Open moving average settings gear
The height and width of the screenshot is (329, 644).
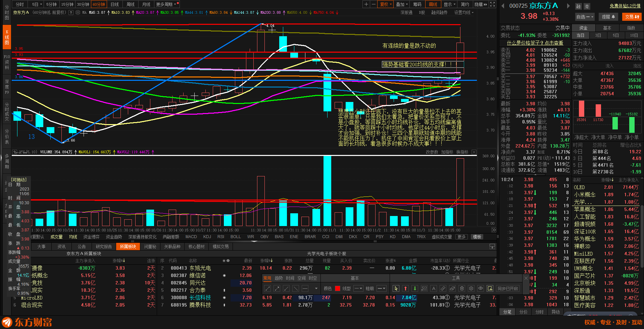point(78,13)
